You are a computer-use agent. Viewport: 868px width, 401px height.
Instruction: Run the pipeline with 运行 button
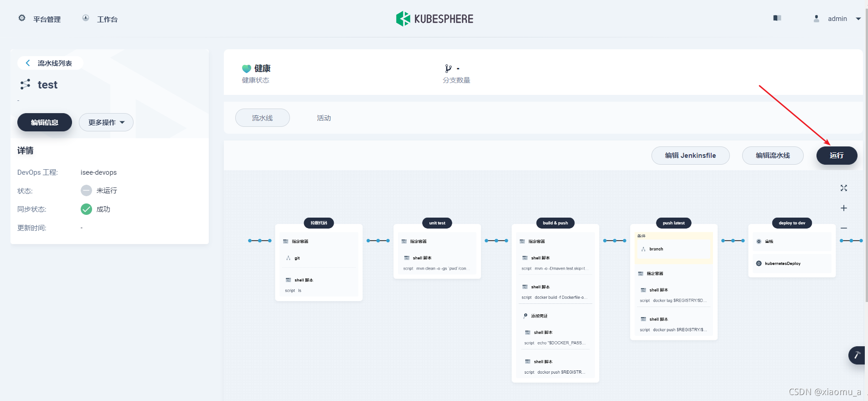coord(837,156)
